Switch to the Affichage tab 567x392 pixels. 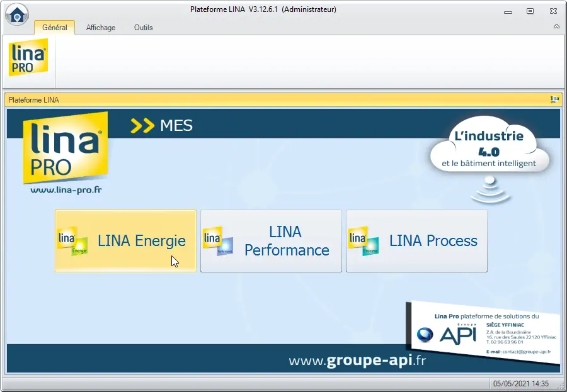click(101, 28)
